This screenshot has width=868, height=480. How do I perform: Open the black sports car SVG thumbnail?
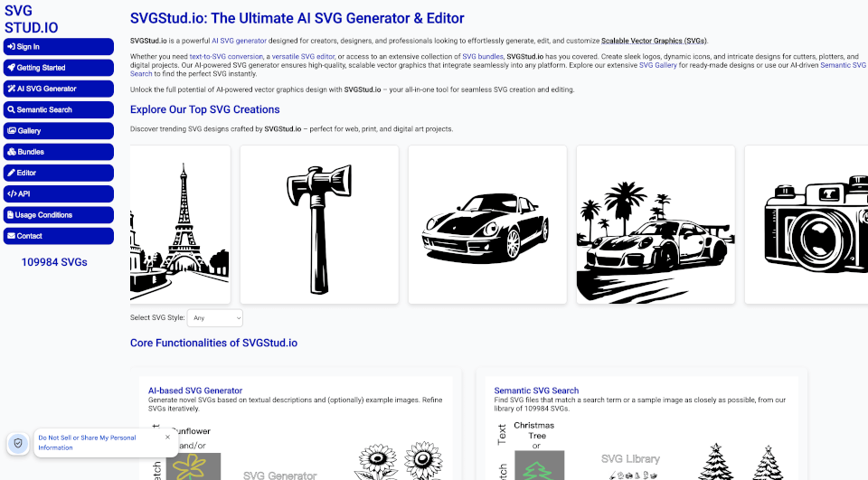[x=487, y=225]
